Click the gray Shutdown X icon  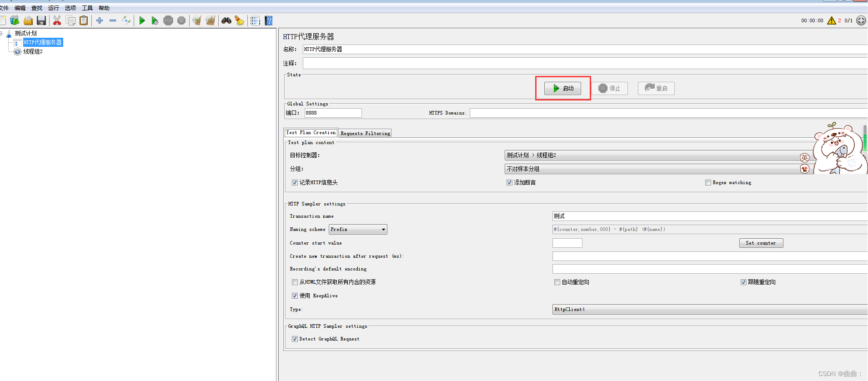[x=181, y=20]
